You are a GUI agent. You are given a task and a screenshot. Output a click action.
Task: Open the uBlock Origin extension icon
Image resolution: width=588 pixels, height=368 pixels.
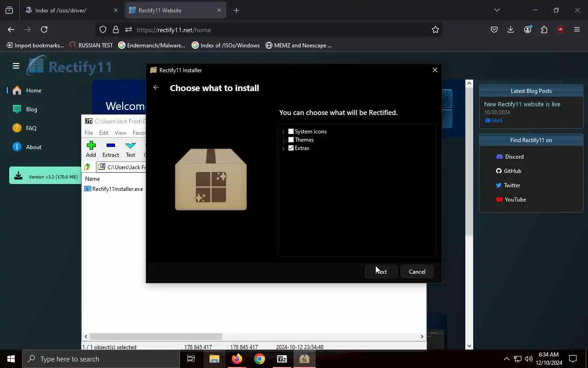(560, 29)
